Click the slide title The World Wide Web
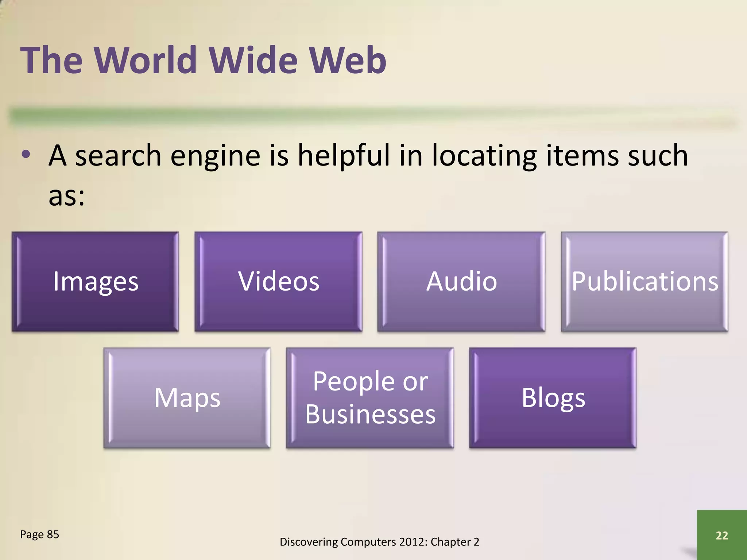Image resolution: width=747 pixels, height=560 pixels. (x=203, y=60)
